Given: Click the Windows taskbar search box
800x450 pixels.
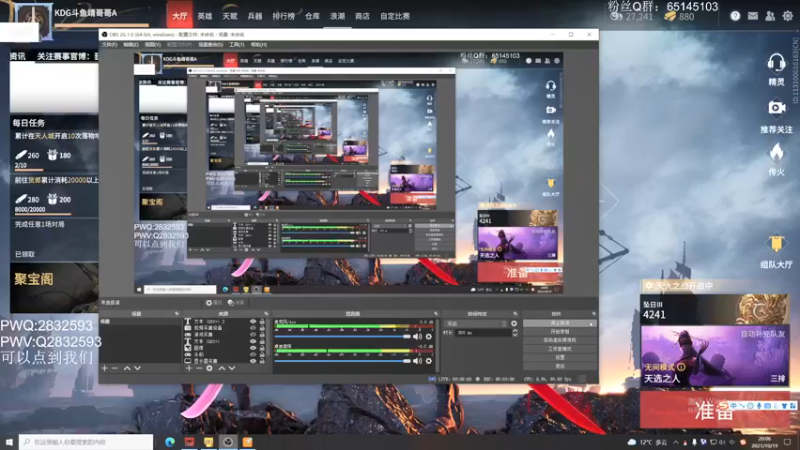Looking at the screenshot, I should click(86, 442).
